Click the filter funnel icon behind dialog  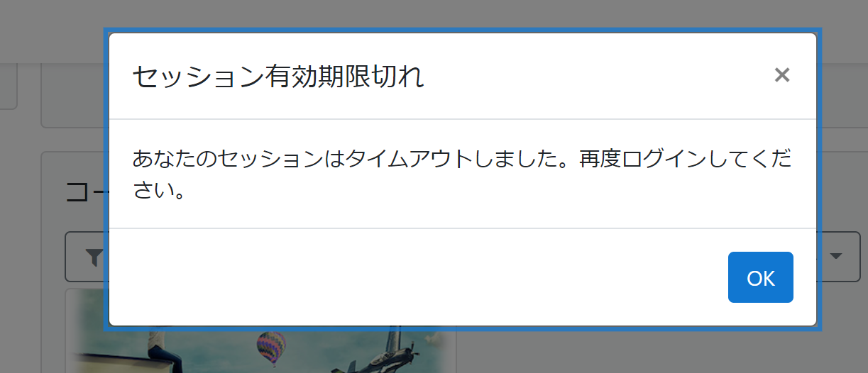click(94, 257)
